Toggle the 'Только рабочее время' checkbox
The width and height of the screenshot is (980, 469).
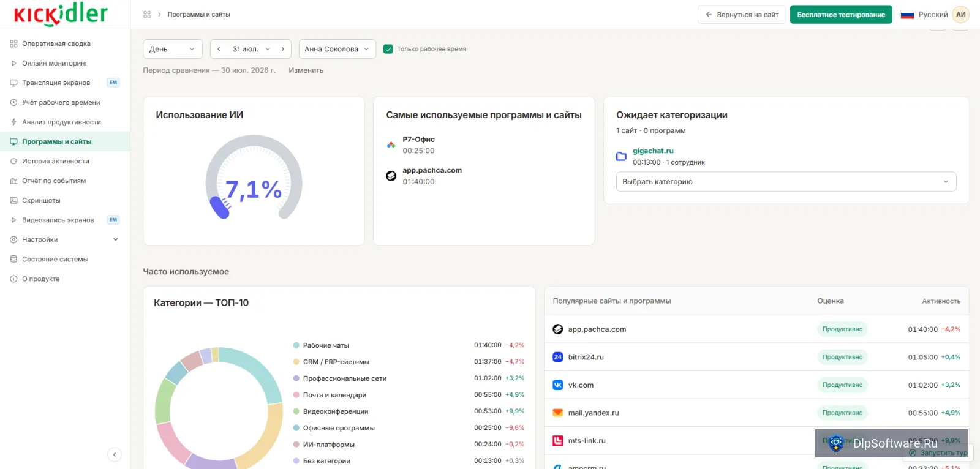[388, 49]
